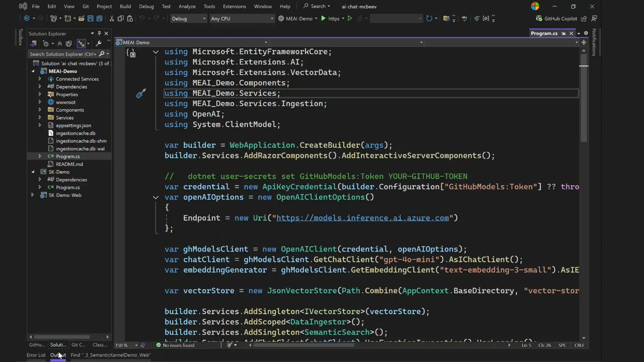The width and height of the screenshot is (644, 362).
Task: Toggle track active item view in Solution Explorer
Action: click(x=81, y=44)
